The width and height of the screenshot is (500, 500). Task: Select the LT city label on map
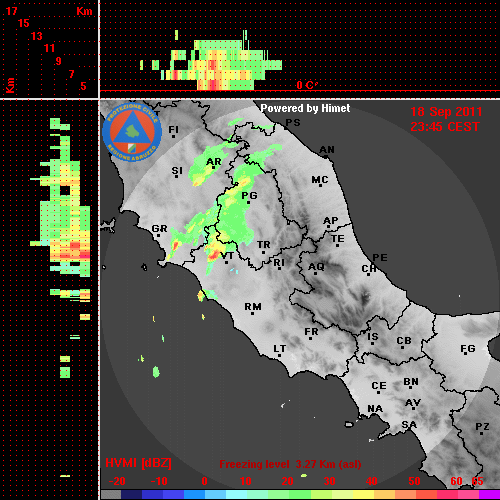click(x=279, y=349)
